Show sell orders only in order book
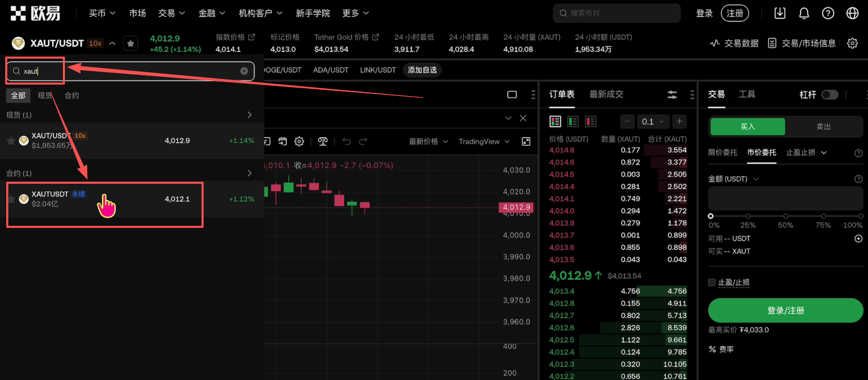868x380 pixels. click(591, 121)
